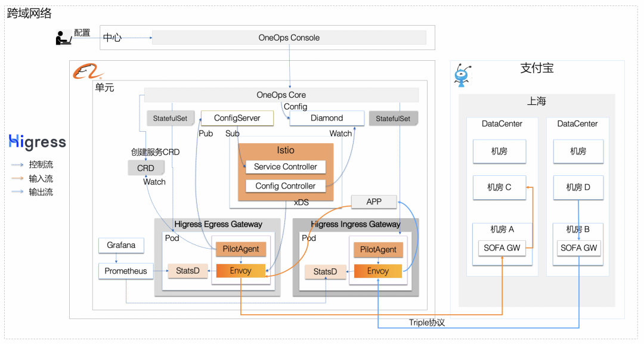Screen dimensions: 644x344
Task: Select the OneOps Core bar
Action: point(281,95)
